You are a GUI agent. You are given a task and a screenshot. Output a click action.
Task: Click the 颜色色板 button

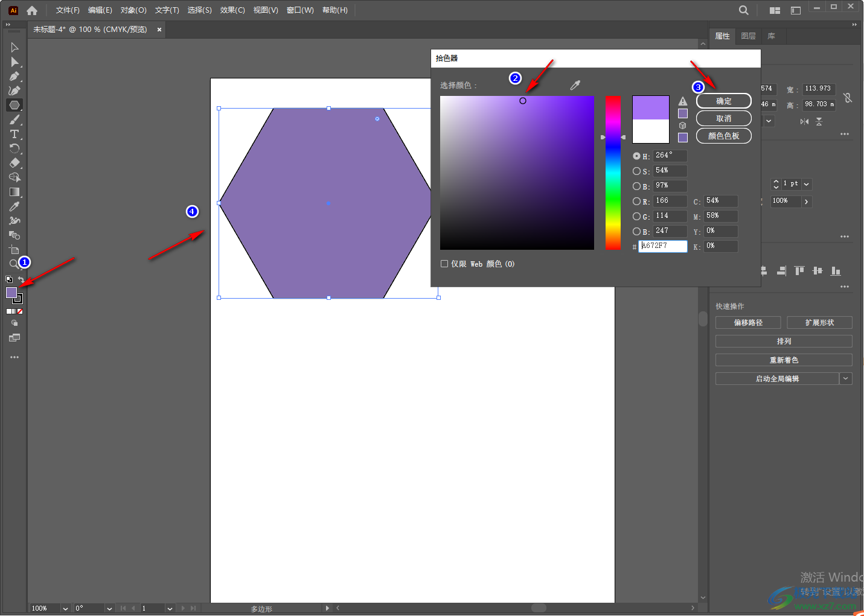click(x=723, y=136)
